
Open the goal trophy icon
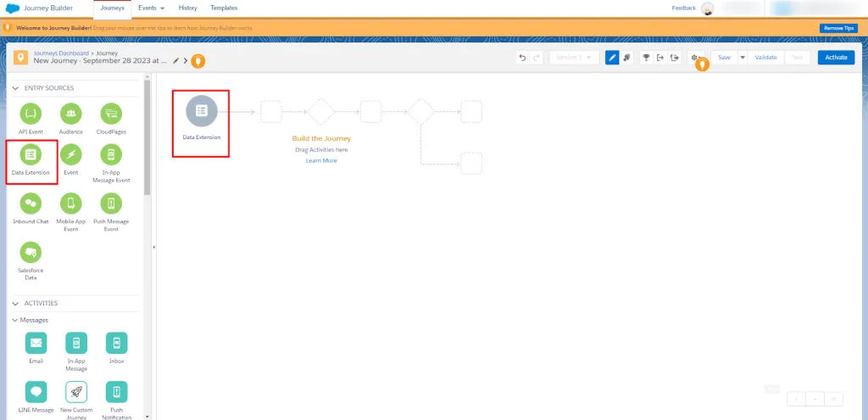(x=645, y=58)
